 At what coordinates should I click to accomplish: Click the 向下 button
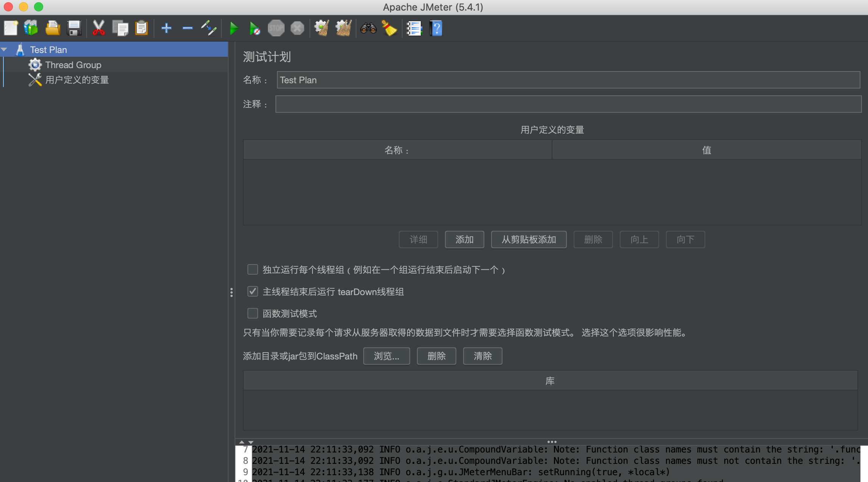685,239
